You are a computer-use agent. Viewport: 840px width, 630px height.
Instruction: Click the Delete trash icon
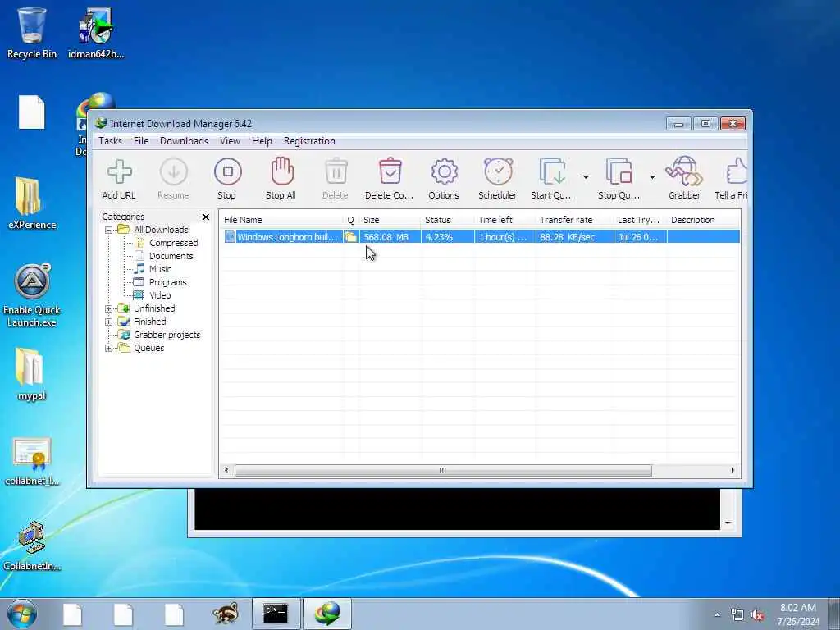coord(336,172)
